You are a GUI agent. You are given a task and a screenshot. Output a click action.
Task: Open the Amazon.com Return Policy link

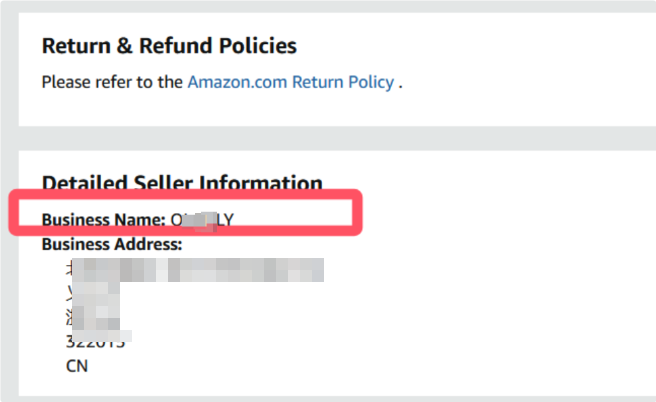tap(290, 82)
